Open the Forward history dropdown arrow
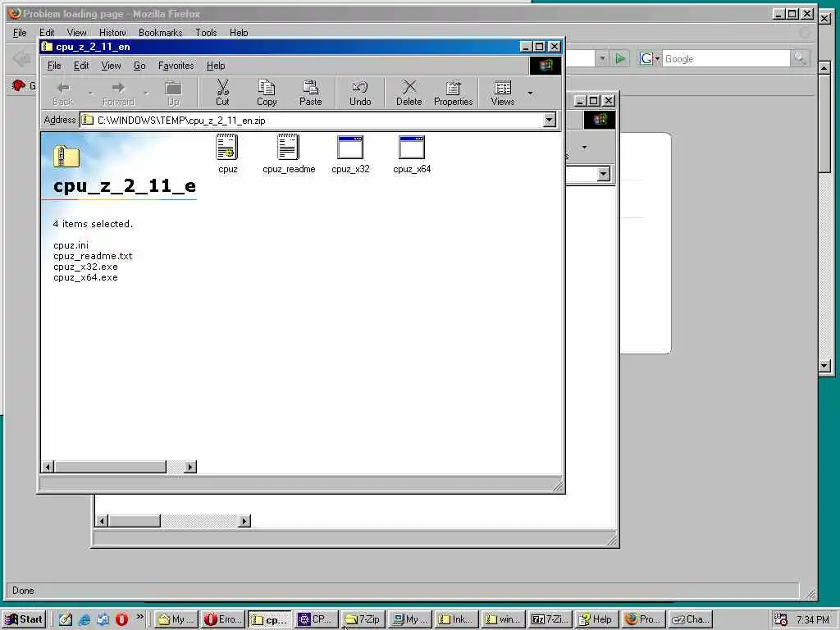 point(146,94)
